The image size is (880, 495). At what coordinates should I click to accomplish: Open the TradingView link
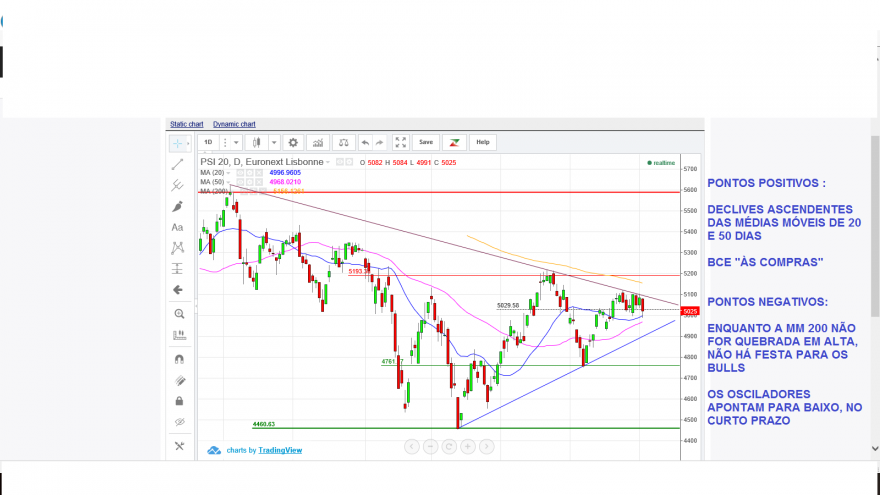pos(280,450)
